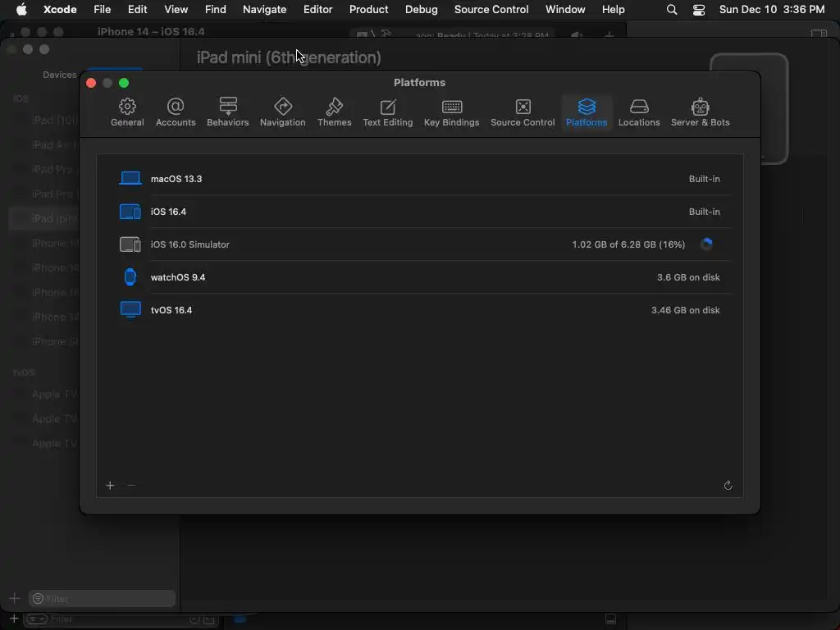Open the Navigate menu
This screenshot has width=840, height=630.
(265, 9)
